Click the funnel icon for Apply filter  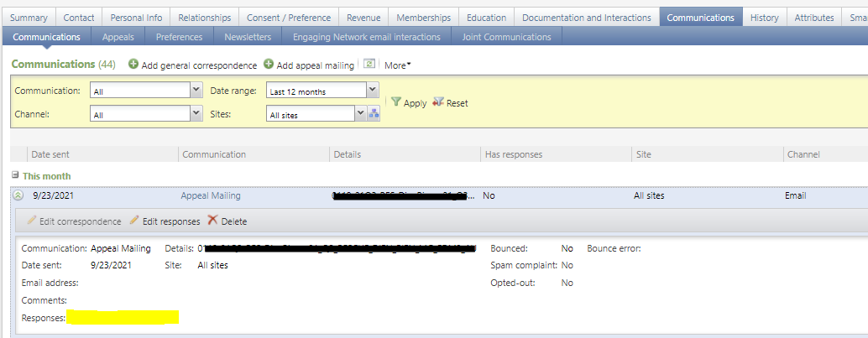pyautogui.click(x=395, y=101)
